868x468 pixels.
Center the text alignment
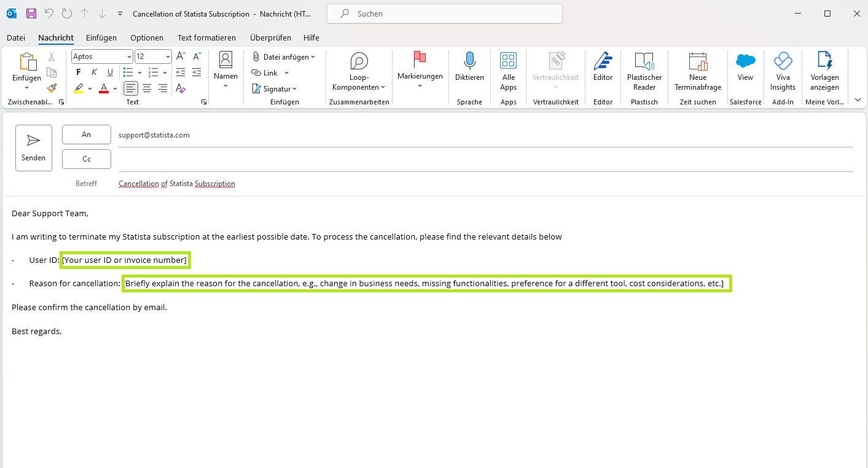click(147, 88)
